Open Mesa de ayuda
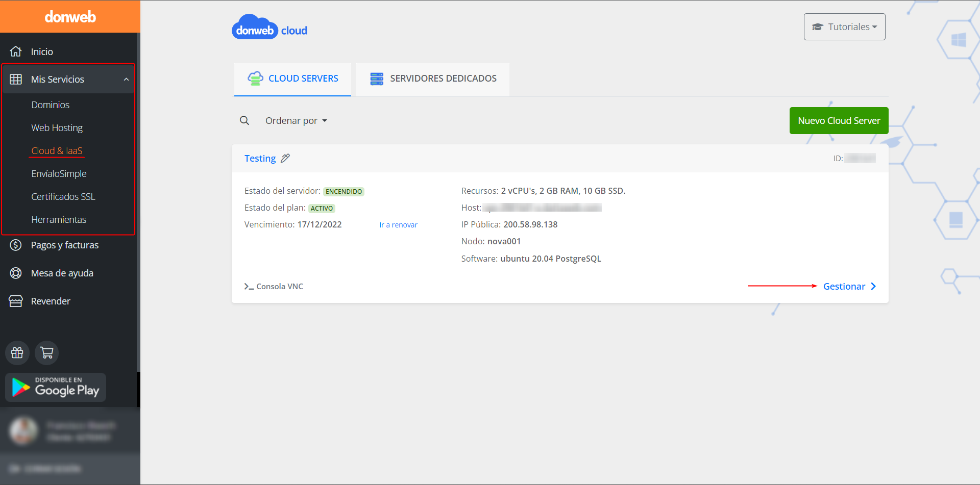 pos(62,273)
